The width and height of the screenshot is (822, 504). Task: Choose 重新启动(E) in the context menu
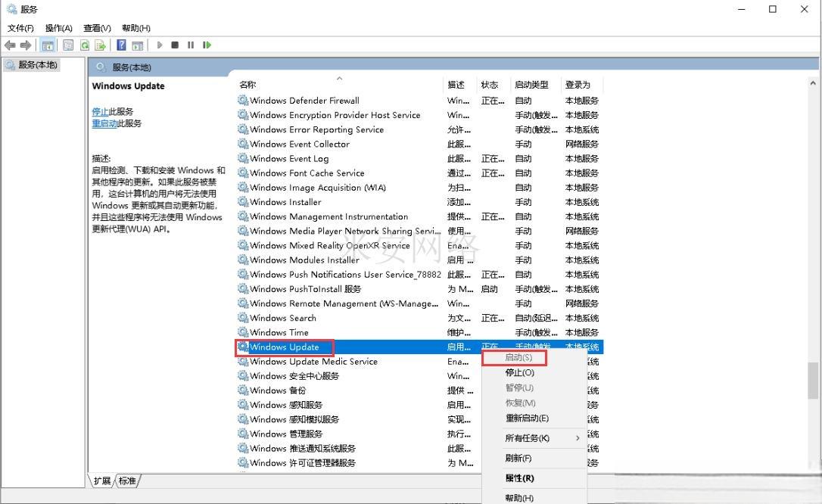click(x=534, y=418)
